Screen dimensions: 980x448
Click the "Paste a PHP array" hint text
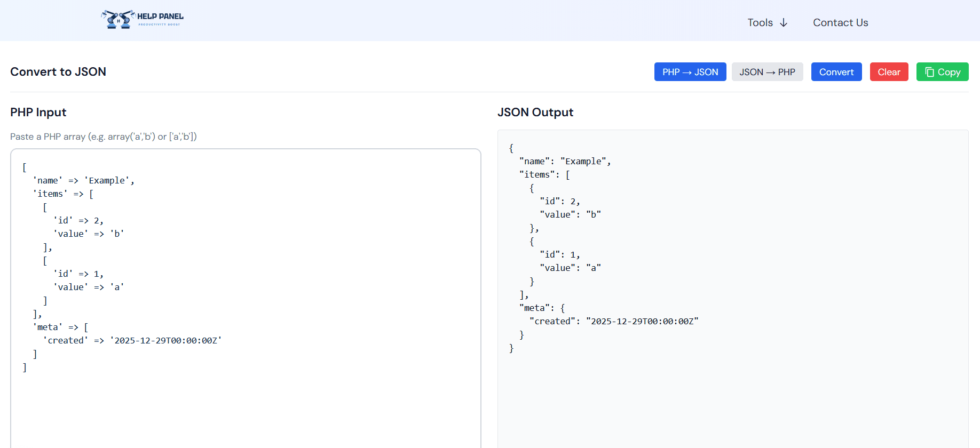coord(104,137)
